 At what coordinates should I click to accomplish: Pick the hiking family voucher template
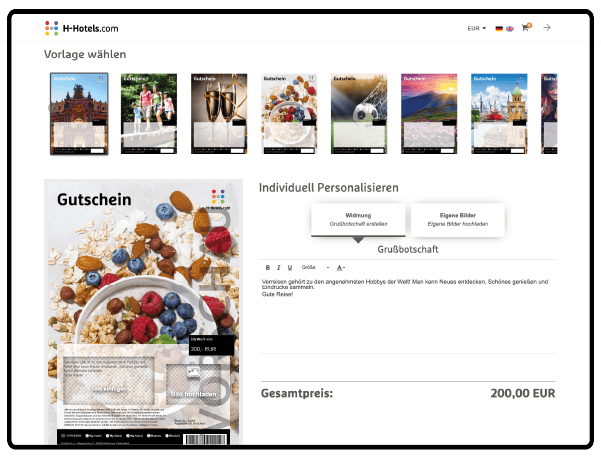(x=149, y=113)
